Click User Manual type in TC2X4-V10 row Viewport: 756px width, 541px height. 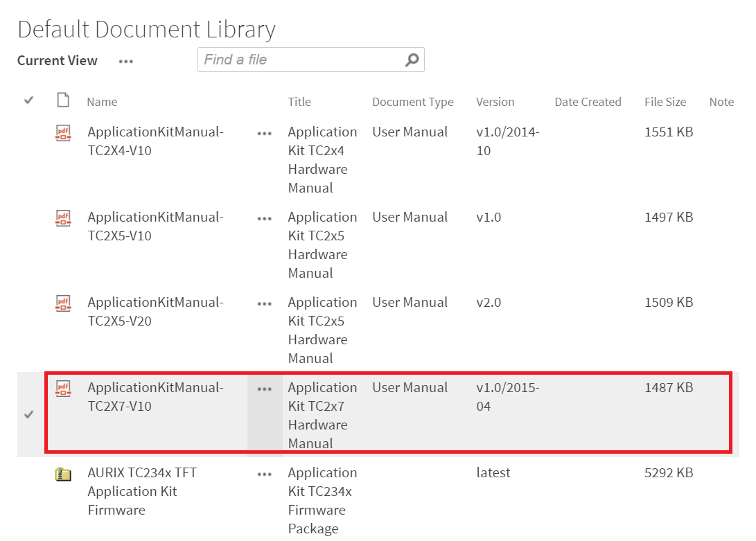pos(410,132)
